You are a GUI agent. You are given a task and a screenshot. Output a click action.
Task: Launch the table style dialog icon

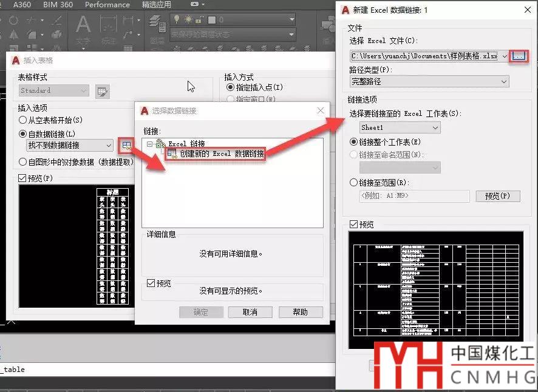[x=102, y=91]
